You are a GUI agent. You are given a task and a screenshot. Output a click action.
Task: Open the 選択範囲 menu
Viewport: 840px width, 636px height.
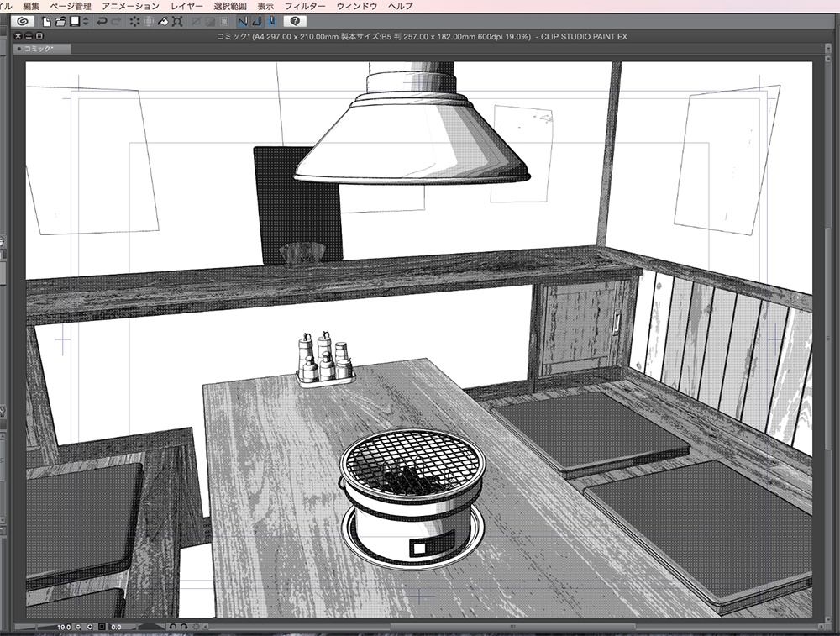tap(230, 6)
